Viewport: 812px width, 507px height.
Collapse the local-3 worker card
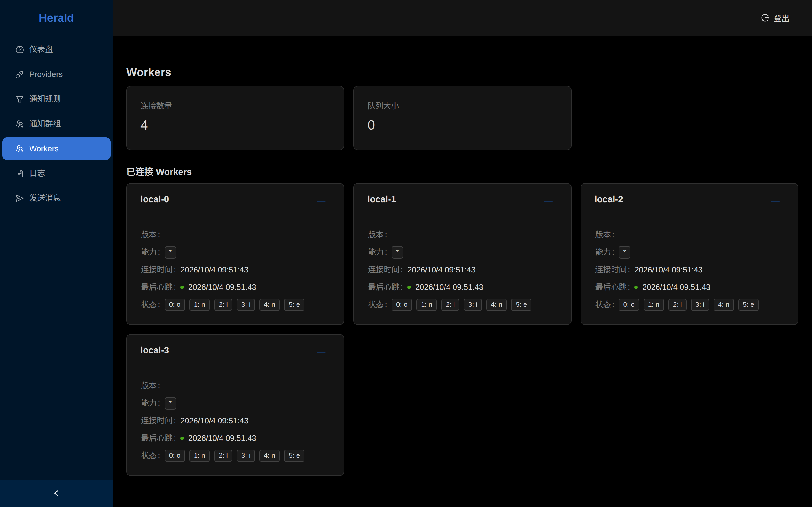point(321,352)
